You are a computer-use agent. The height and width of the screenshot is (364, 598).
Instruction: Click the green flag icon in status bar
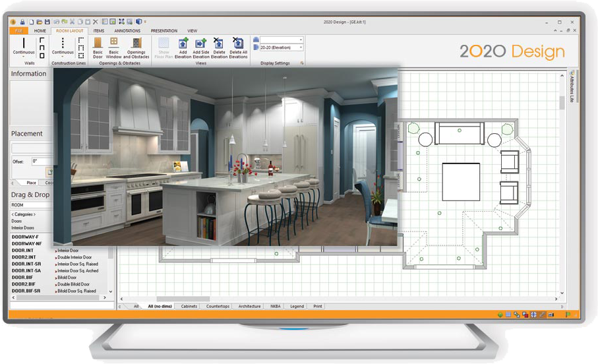568,315
